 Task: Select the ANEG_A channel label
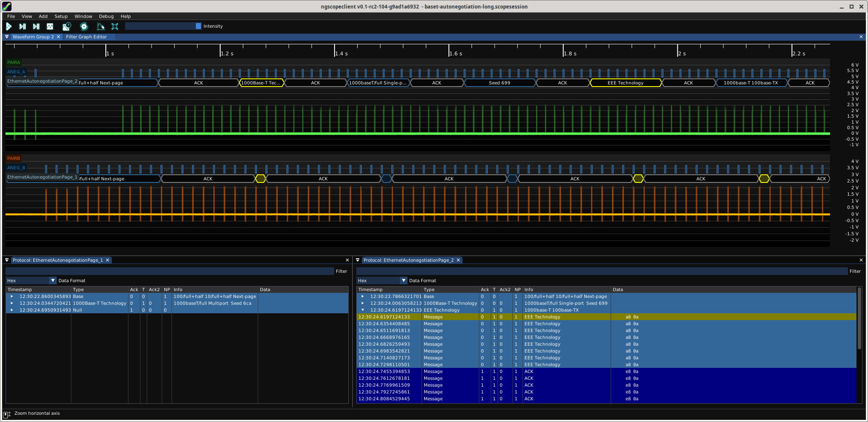pos(16,72)
